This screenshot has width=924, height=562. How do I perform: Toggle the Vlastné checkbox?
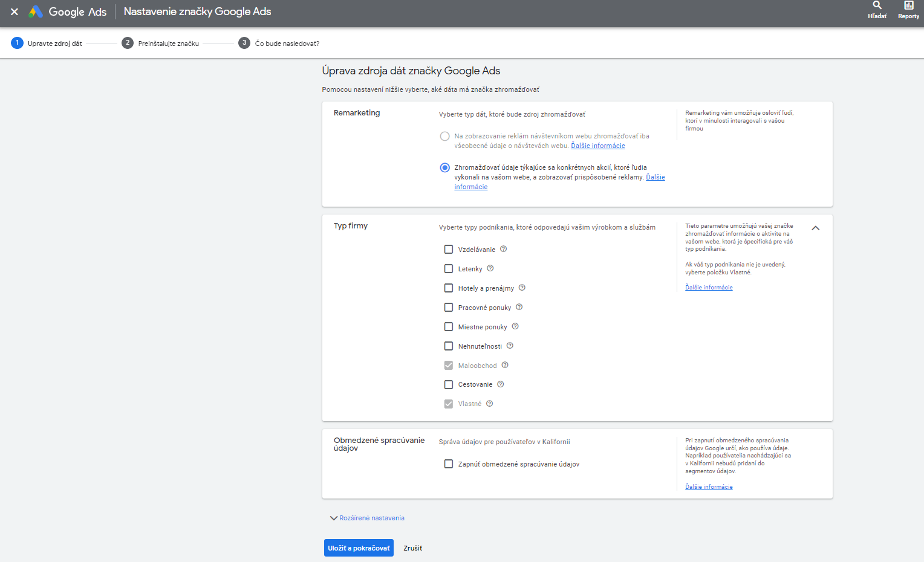(x=449, y=404)
